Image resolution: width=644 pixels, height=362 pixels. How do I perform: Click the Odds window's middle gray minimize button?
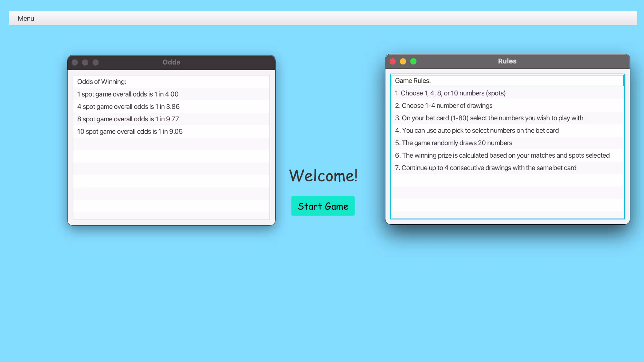click(85, 62)
